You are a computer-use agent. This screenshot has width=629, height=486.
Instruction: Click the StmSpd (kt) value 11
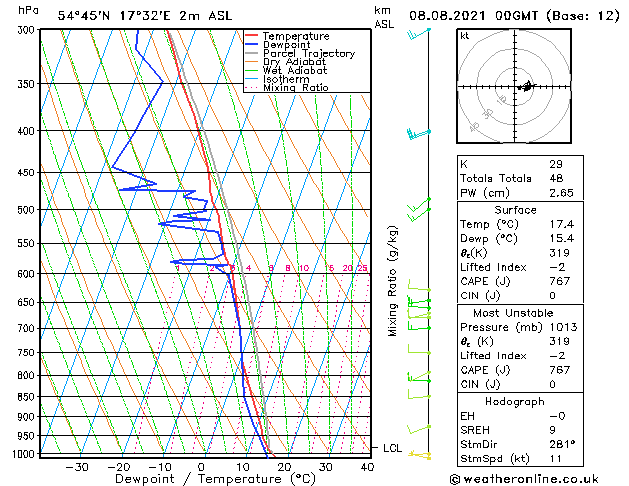(556, 458)
